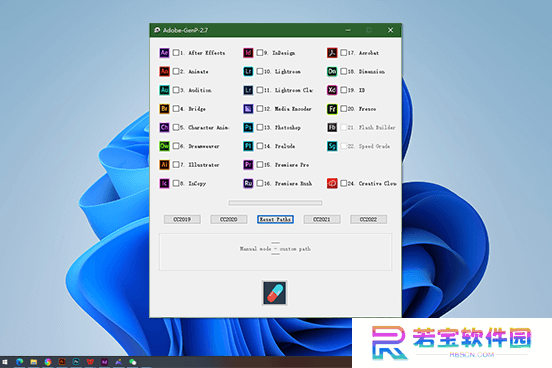Select the Media Encoder checkbox

tap(260, 109)
